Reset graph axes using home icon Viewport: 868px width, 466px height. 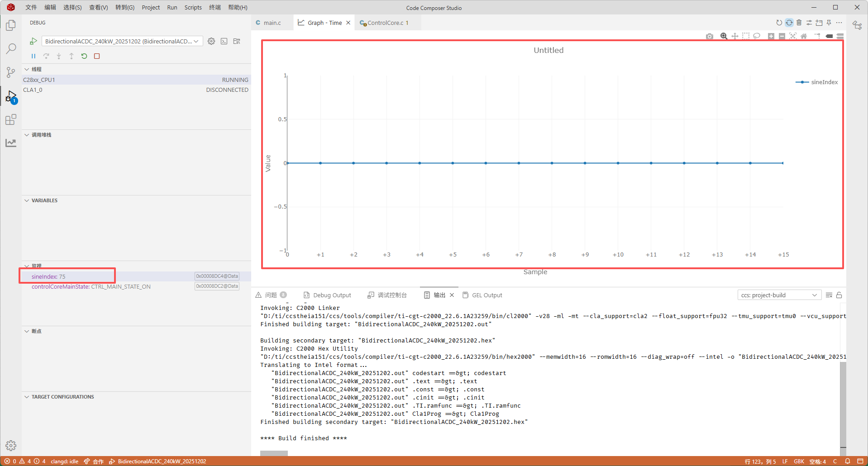pos(804,36)
